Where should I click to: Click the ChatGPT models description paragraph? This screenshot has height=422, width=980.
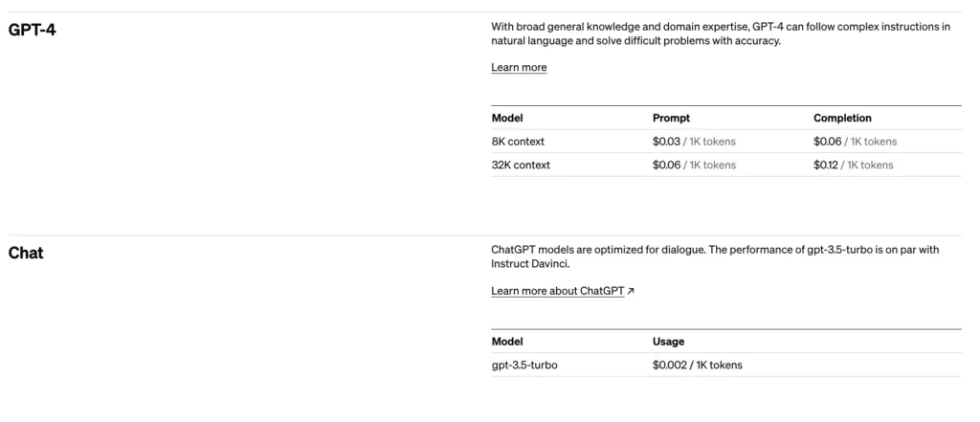coord(715,257)
